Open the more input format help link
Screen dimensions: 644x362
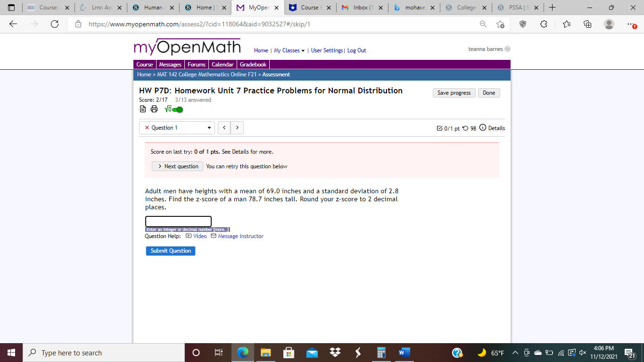pyautogui.click(x=221, y=230)
